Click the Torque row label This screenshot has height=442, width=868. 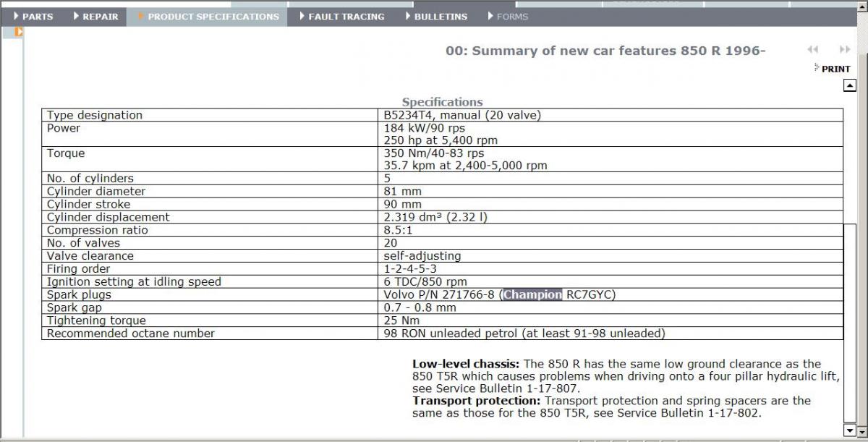(x=66, y=153)
